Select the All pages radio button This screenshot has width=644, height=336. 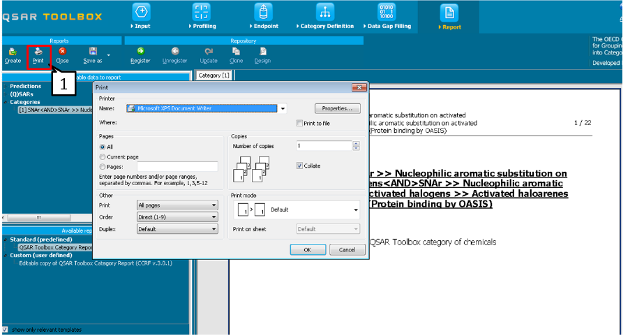pos(103,147)
